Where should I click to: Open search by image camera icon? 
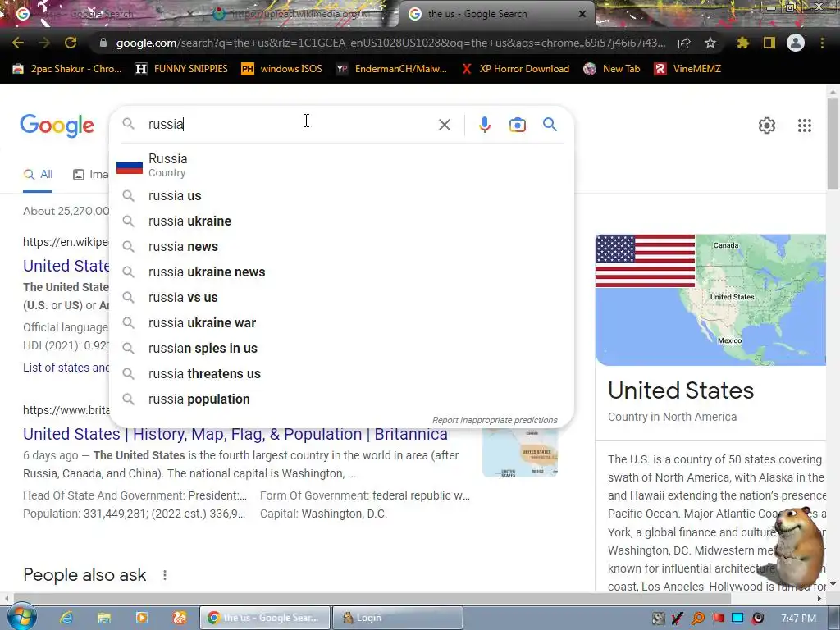click(x=517, y=125)
